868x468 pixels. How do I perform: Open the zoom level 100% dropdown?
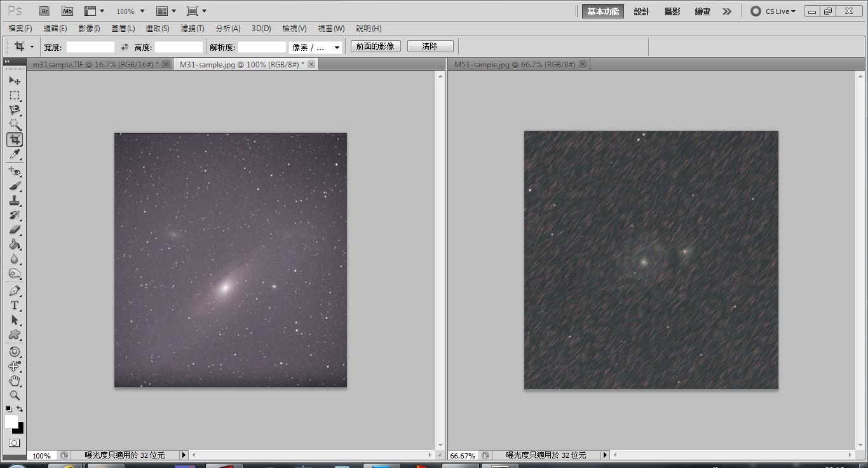(130, 11)
